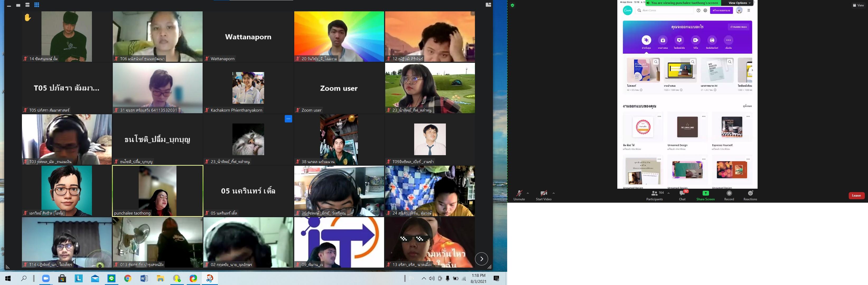Select the sparkle For You category

(646, 40)
